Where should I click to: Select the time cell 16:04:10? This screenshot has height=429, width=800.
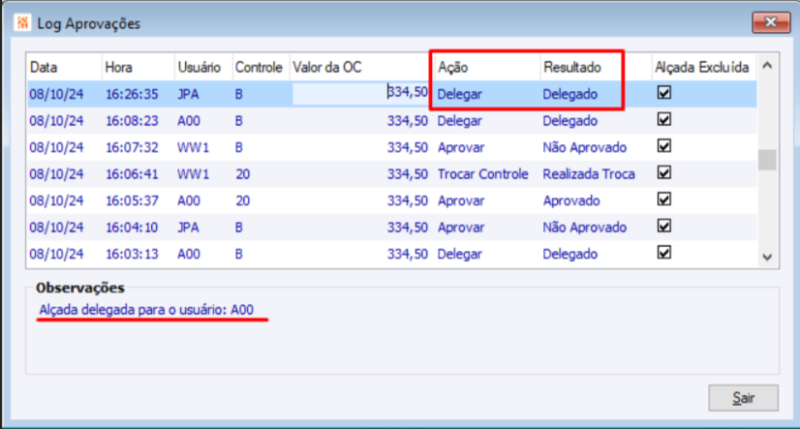pos(132,227)
